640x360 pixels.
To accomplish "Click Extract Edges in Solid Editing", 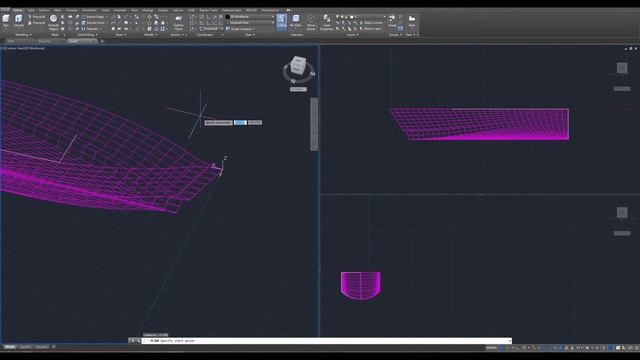I will [93, 17].
